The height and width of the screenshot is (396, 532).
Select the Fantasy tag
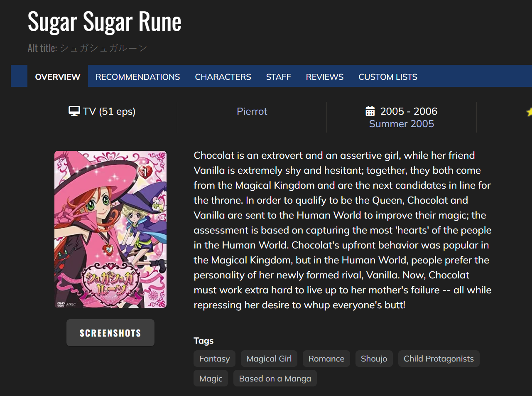(x=214, y=359)
